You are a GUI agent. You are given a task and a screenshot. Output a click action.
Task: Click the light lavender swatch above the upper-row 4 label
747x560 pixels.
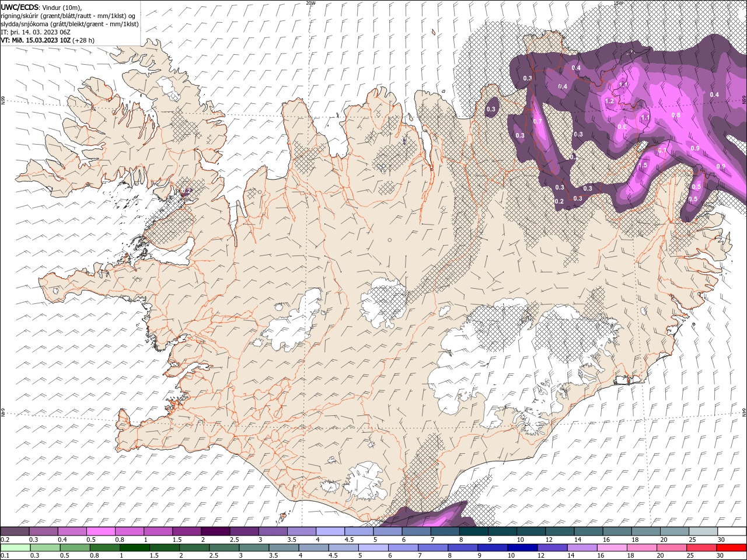point(330,531)
